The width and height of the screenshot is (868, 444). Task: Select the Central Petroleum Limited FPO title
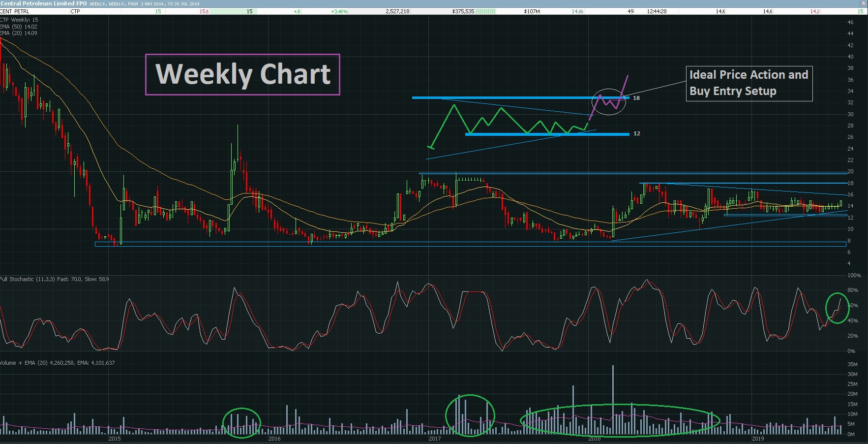[44, 3]
